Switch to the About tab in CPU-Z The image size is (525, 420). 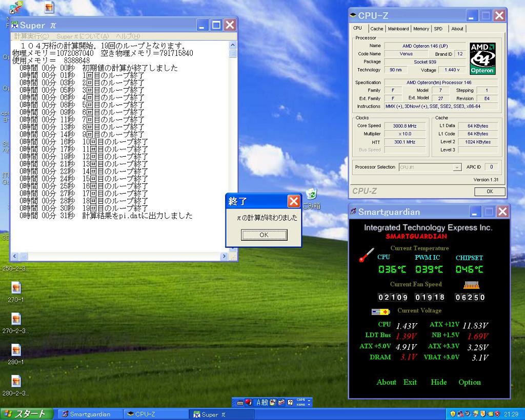(457, 29)
